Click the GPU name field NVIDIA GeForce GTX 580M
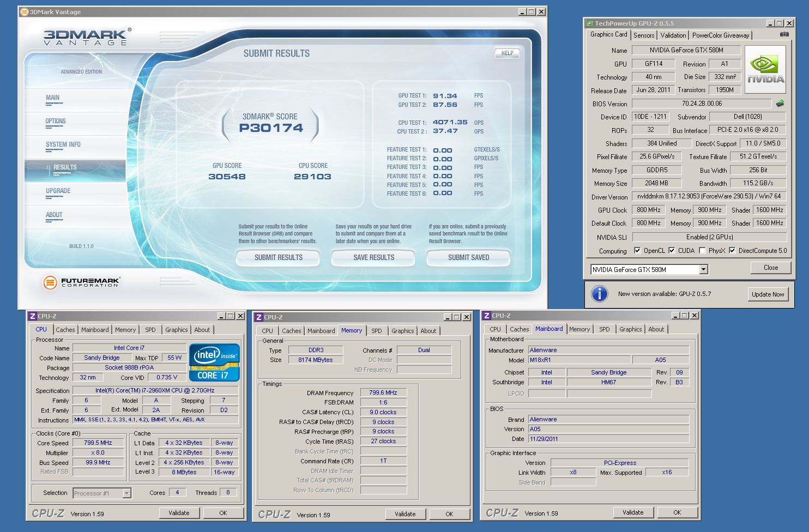 pyautogui.click(x=686, y=50)
